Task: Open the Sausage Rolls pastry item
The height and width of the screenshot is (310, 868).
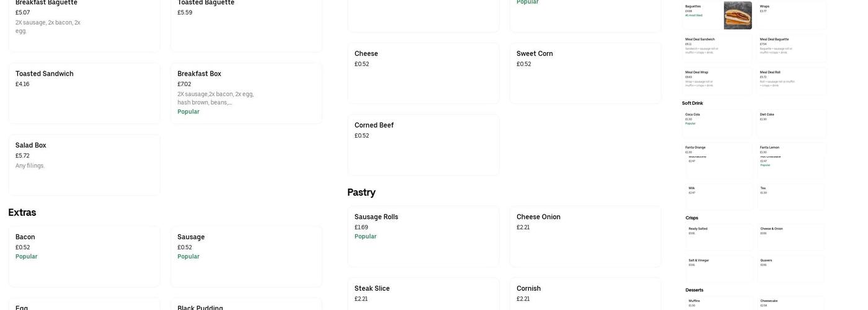Action: [x=423, y=236]
